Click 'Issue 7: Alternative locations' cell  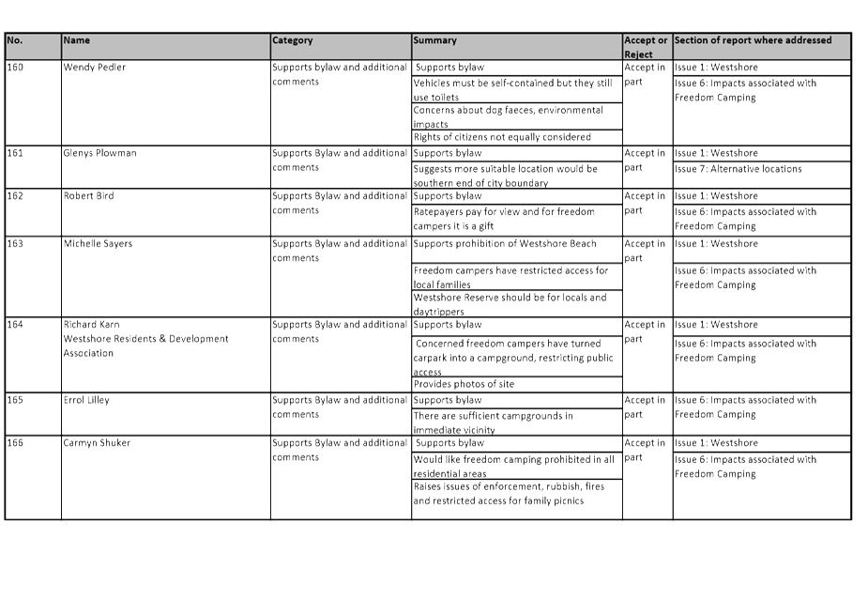tap(762, 176)
